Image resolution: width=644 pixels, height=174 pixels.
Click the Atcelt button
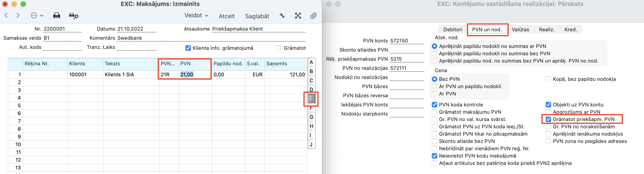click(x=227, y=16)
